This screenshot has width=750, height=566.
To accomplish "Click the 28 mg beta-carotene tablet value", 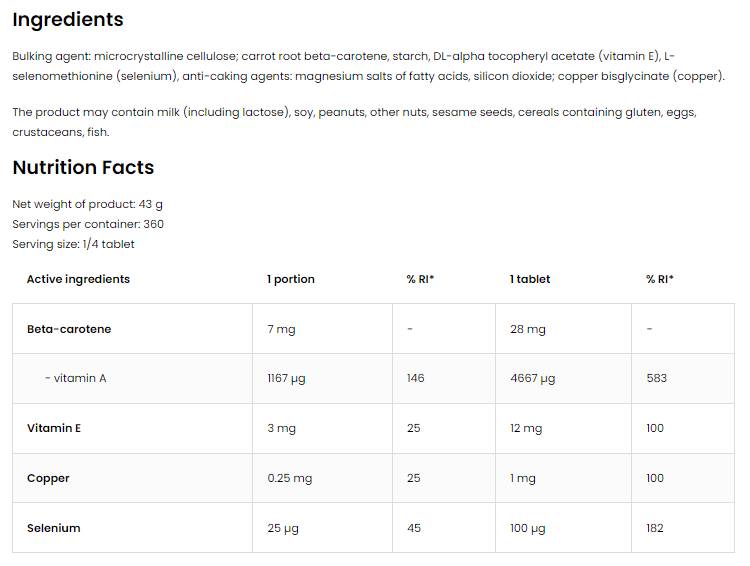I will (x=528, y=329).
